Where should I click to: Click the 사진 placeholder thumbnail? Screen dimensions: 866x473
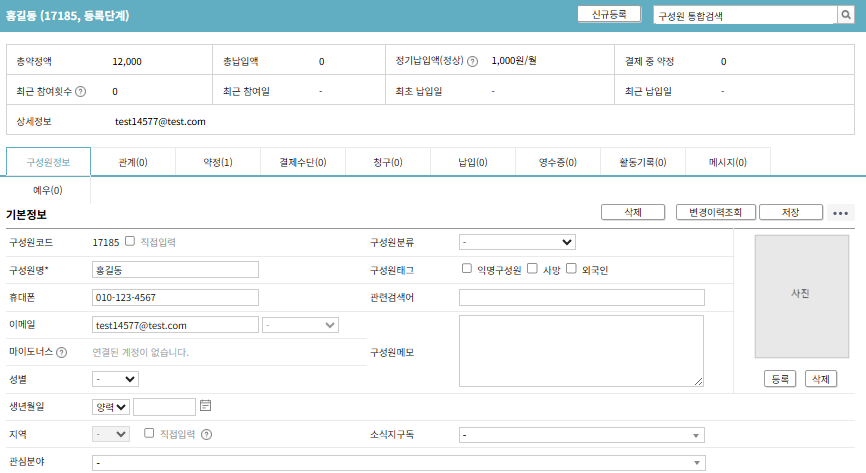[801, 296]
